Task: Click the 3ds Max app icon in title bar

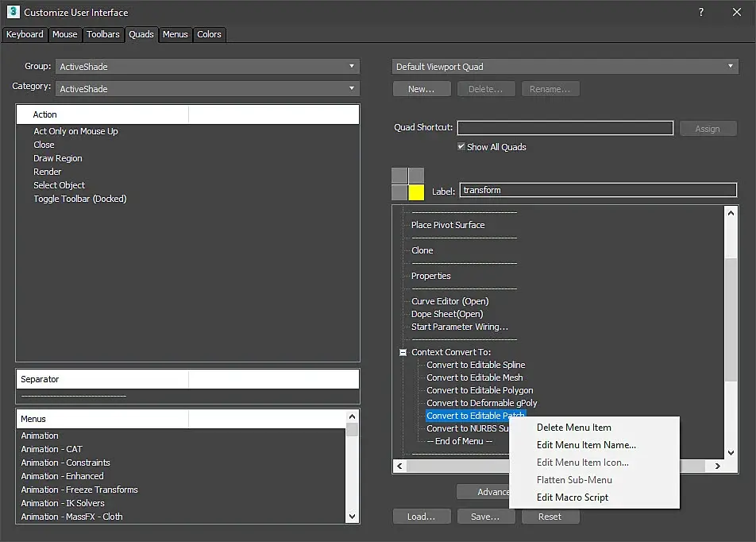Action: pos(12,12)
